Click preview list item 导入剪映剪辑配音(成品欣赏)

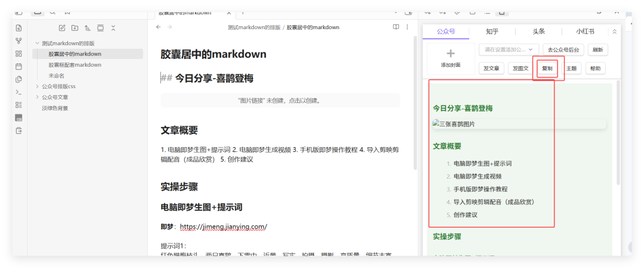pos(496,202)
